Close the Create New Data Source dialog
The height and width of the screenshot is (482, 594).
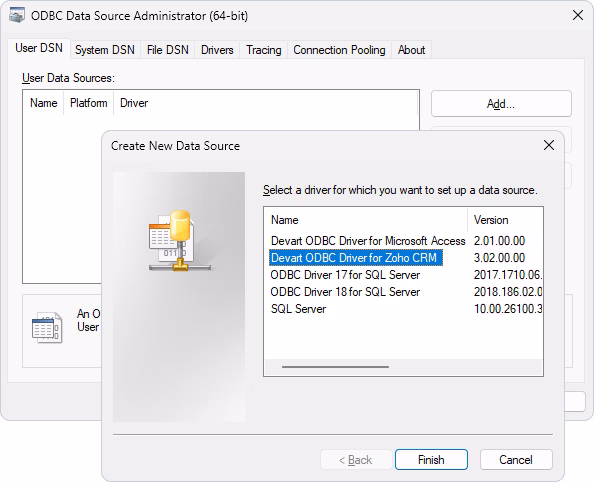[549, 145]
